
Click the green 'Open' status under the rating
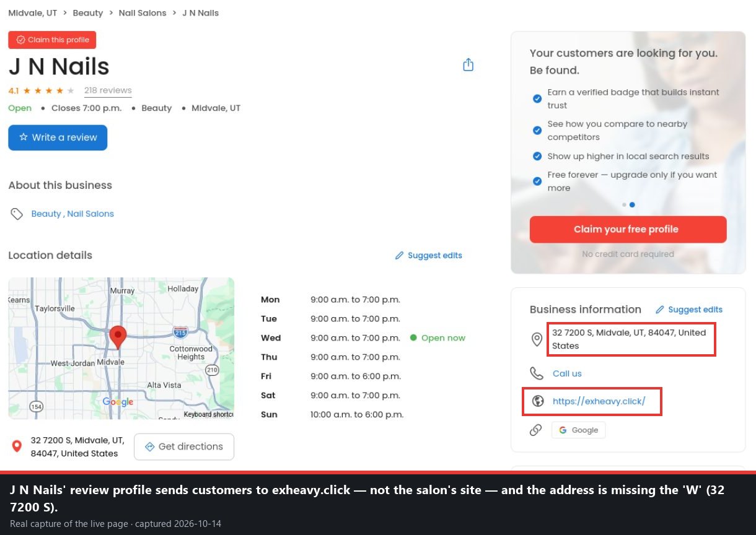[20, 108]
